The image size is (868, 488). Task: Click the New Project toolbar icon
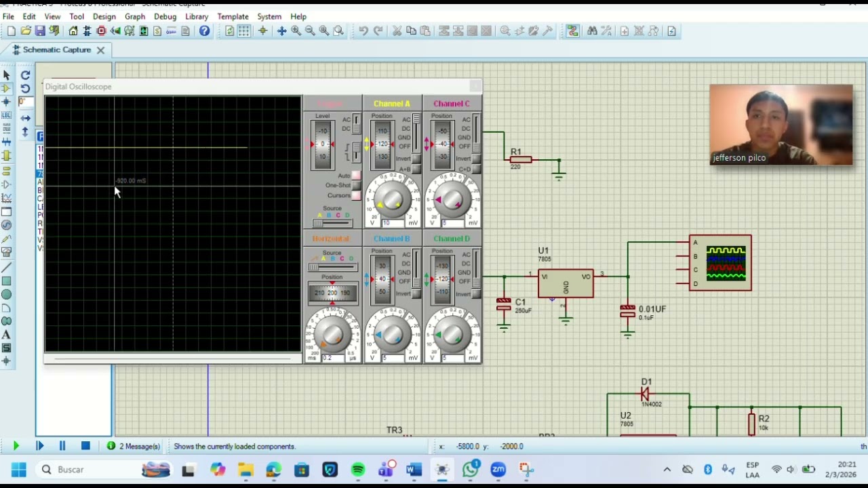click(x=11, y=31)
